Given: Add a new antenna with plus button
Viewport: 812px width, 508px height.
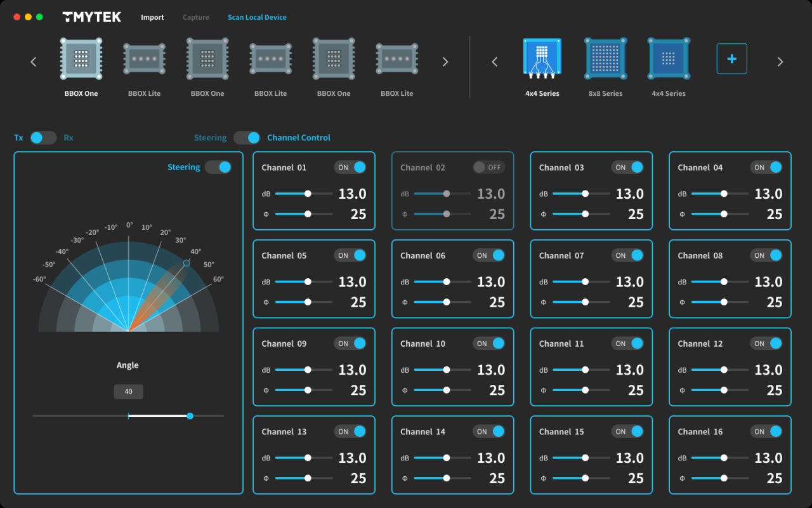Looking at the screenshot, I should (732, 58).
